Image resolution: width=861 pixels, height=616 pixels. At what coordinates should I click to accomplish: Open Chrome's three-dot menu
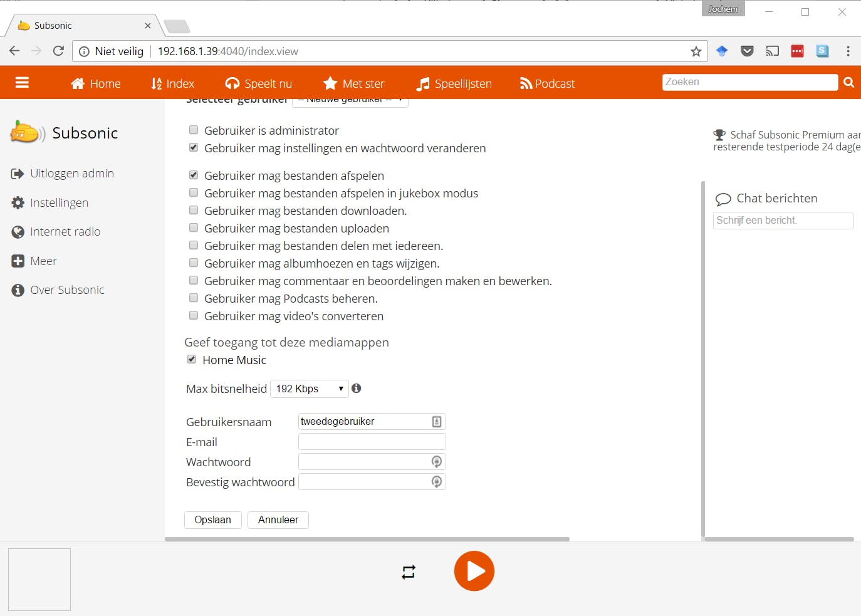[x=848, y=51]
